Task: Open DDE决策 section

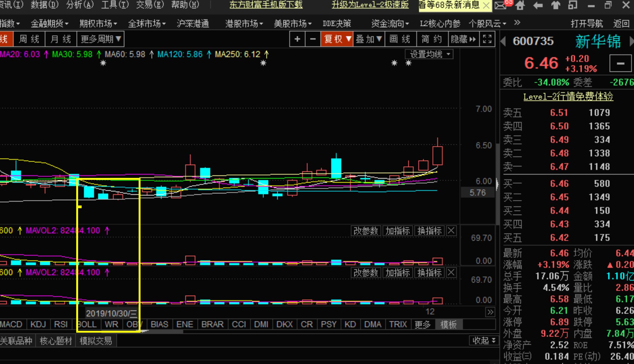Action: 337,24
